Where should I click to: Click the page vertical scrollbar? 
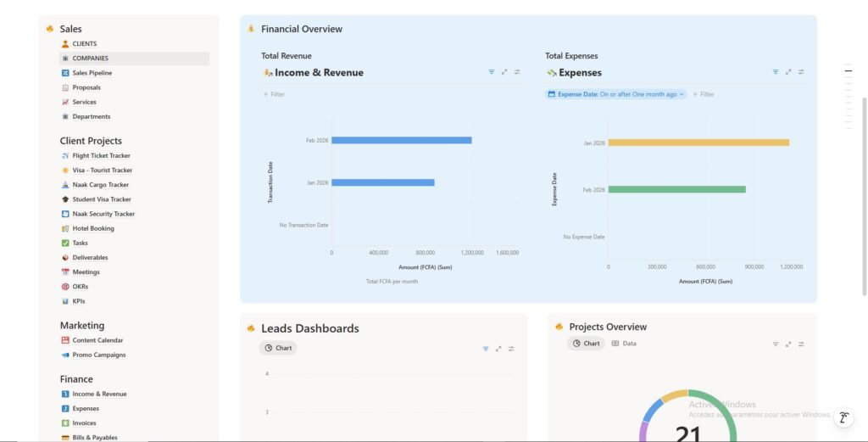tap(864, 195)
